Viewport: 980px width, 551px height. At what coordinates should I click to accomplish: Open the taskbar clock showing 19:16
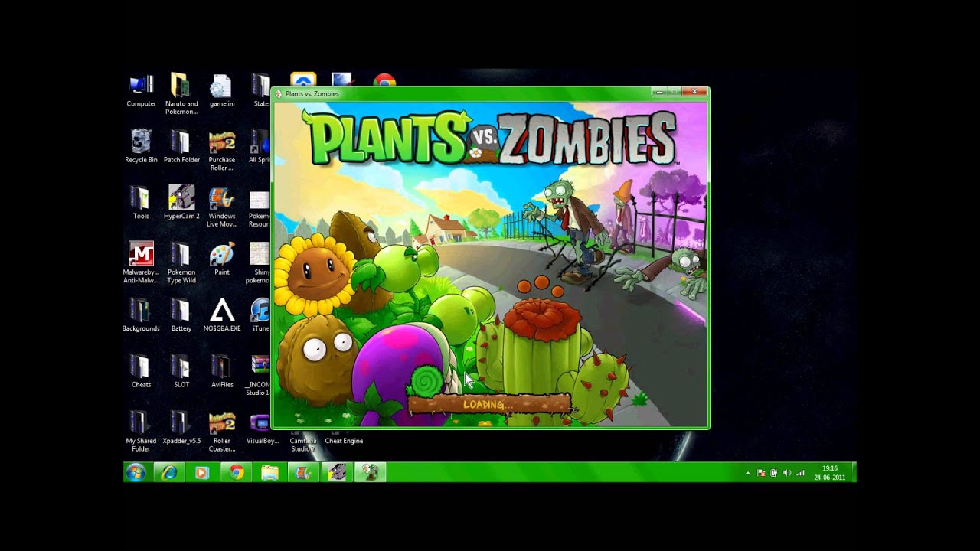click(830, 472)
